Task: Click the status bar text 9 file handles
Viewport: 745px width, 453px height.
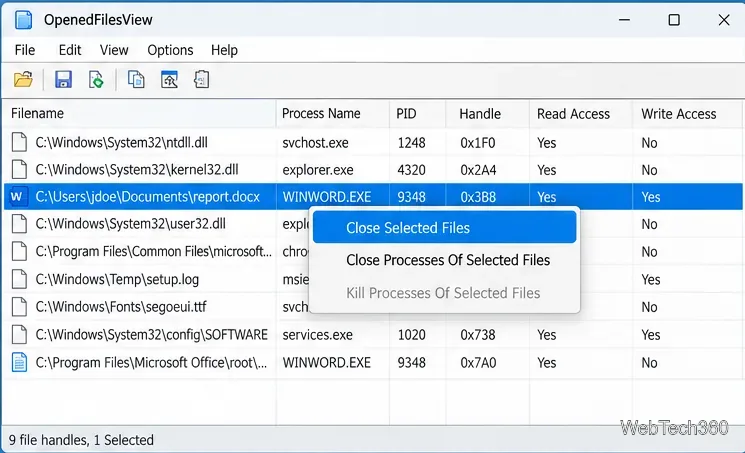Action: 47,440
